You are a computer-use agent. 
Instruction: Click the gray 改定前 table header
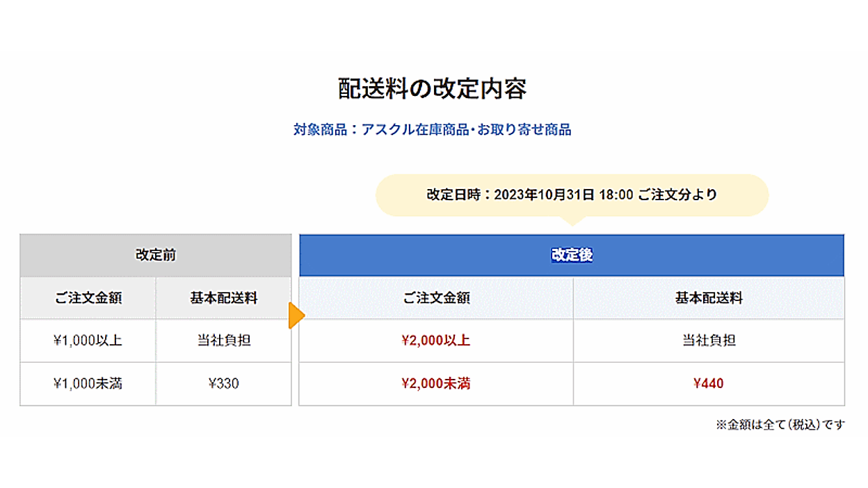coord(156,255)
